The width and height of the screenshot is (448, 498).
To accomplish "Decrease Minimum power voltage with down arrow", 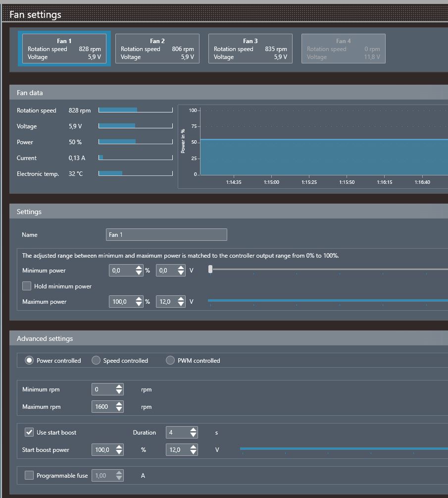I will pos(181,273).
